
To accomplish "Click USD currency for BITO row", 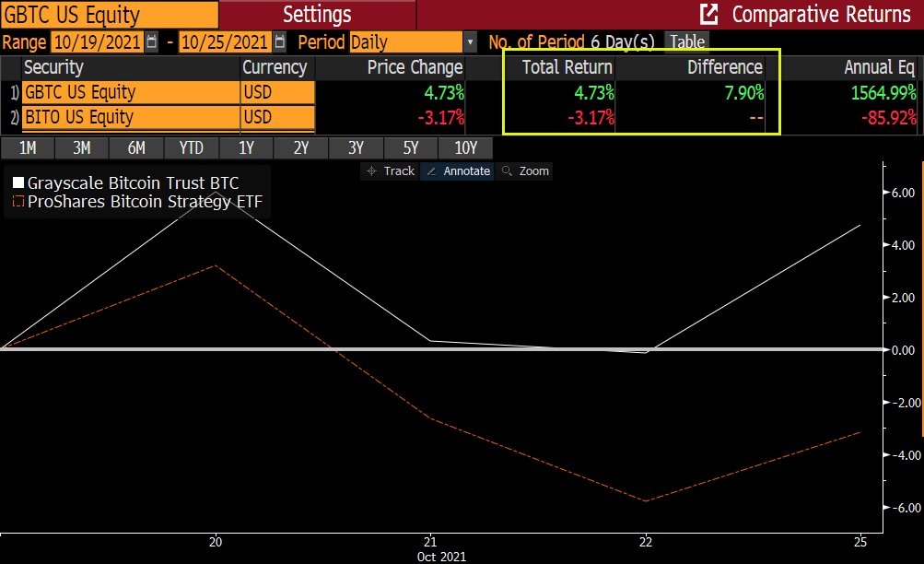I will (x=277, y=117).
